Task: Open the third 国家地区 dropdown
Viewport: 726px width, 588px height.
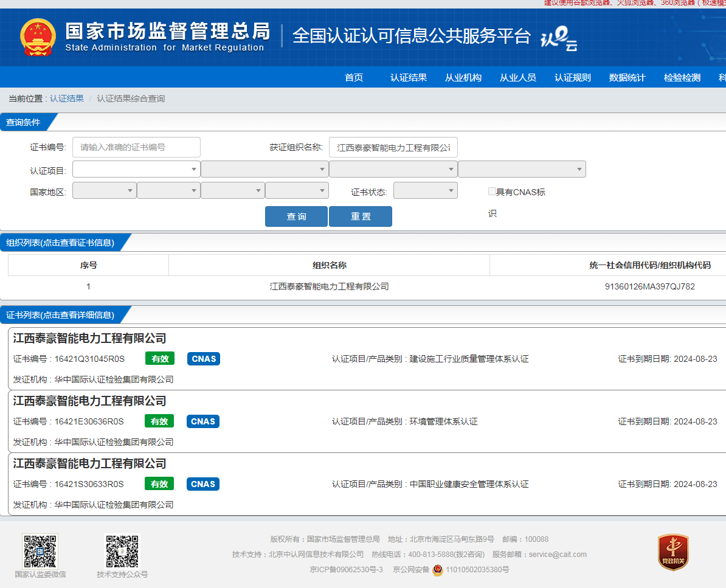Action: click(232, 190)
